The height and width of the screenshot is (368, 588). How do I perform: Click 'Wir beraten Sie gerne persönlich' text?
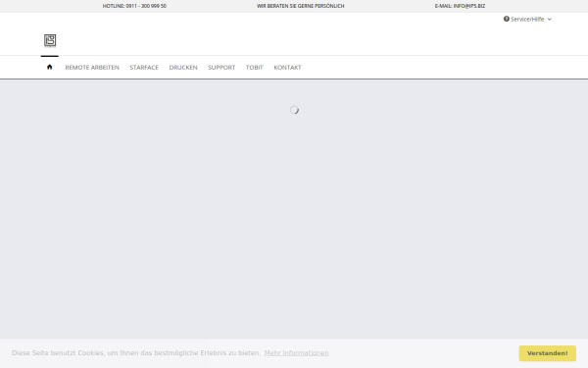tap(301, 6)
